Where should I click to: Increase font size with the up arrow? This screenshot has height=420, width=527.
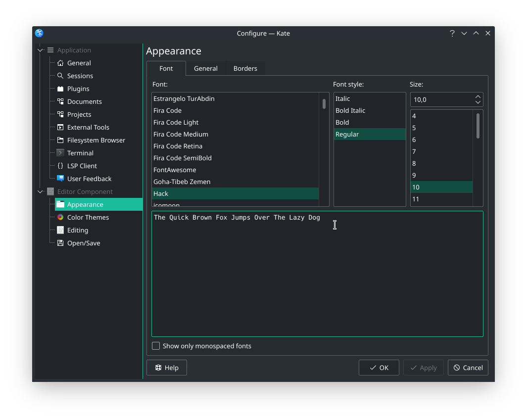click(478, 97)
